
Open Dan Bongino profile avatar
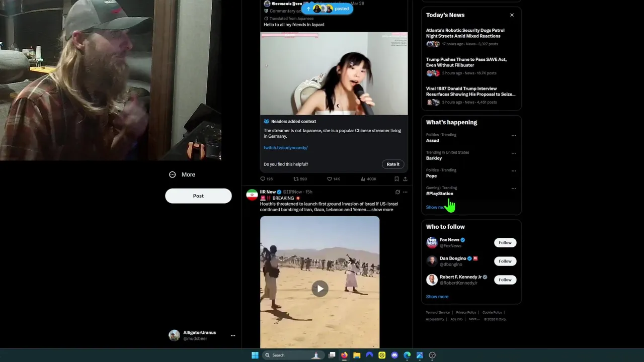pyautogui.click(x=432, y=261)
